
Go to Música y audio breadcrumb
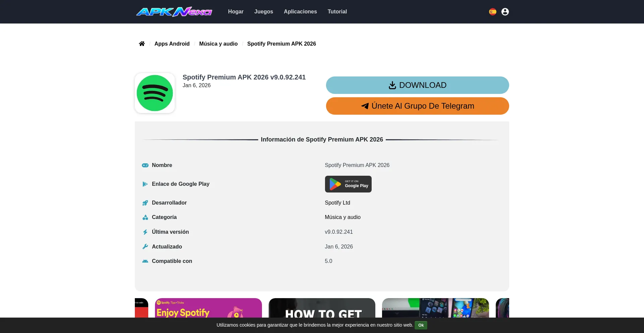pos(218,44)
